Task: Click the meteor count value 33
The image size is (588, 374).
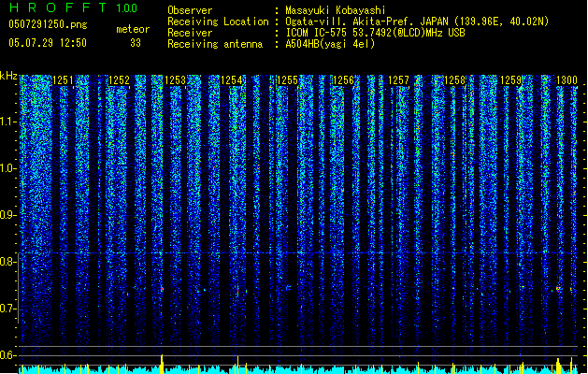Action: pos(136,43)
